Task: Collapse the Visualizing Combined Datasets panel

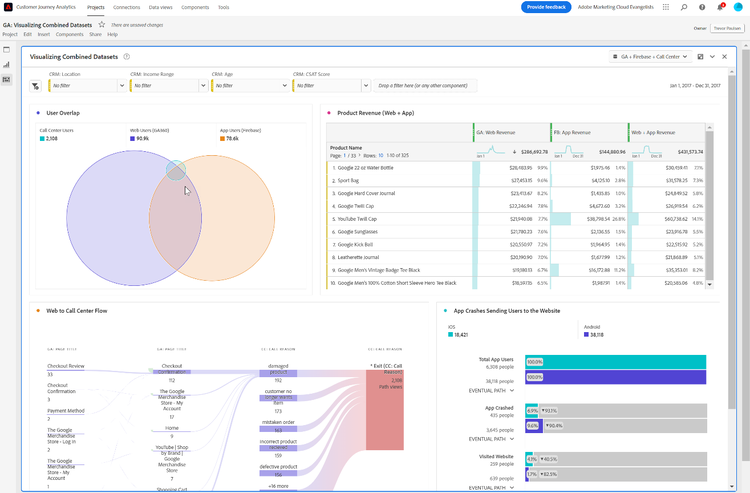Action: coord(712,57)
